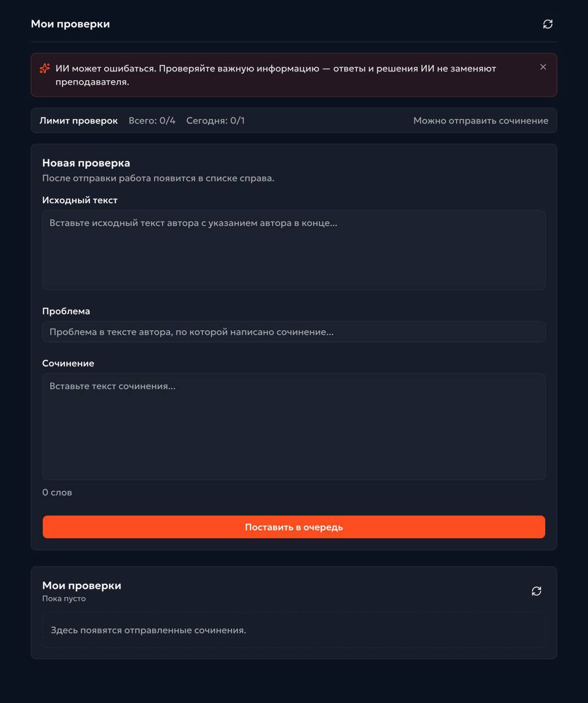The width and height of the screenshot is (588, 703).
Task: Click the Пока пусто status text
Action: (64, 599)
